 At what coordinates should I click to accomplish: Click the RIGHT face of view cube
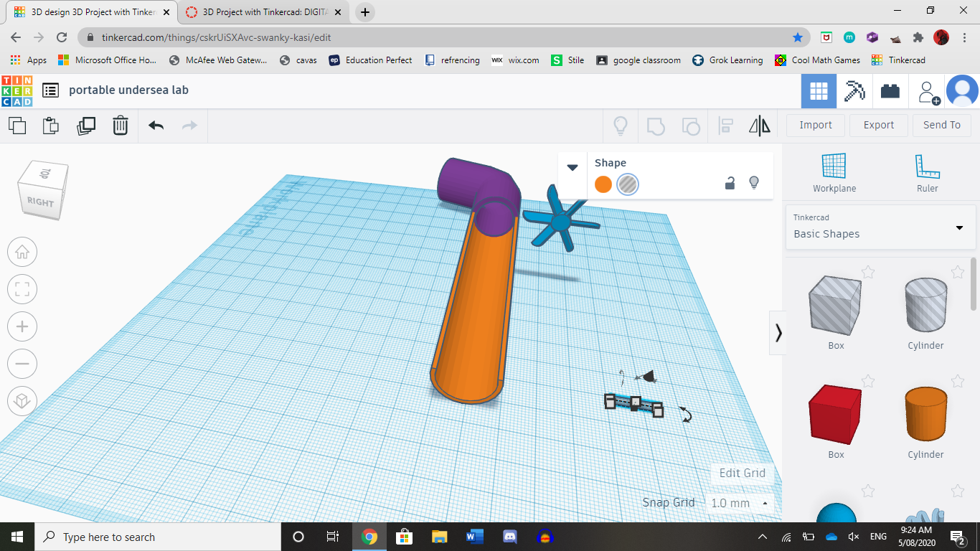pyautogui.click(x=41, y=202)
